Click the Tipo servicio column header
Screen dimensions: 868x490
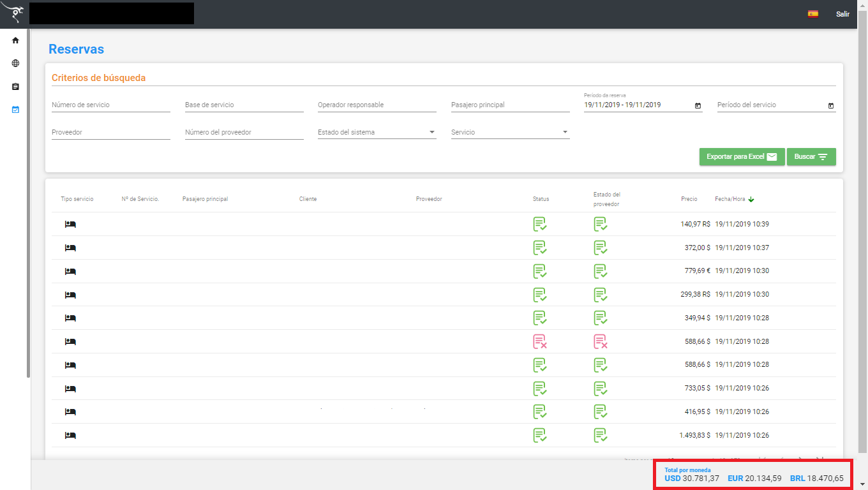(x=77, y=199)
